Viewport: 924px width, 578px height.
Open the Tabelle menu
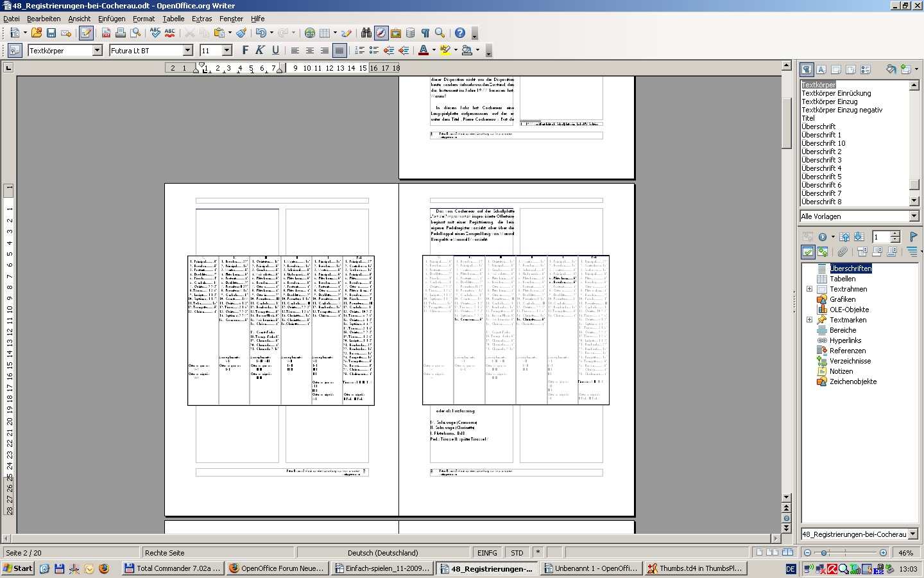173,19
